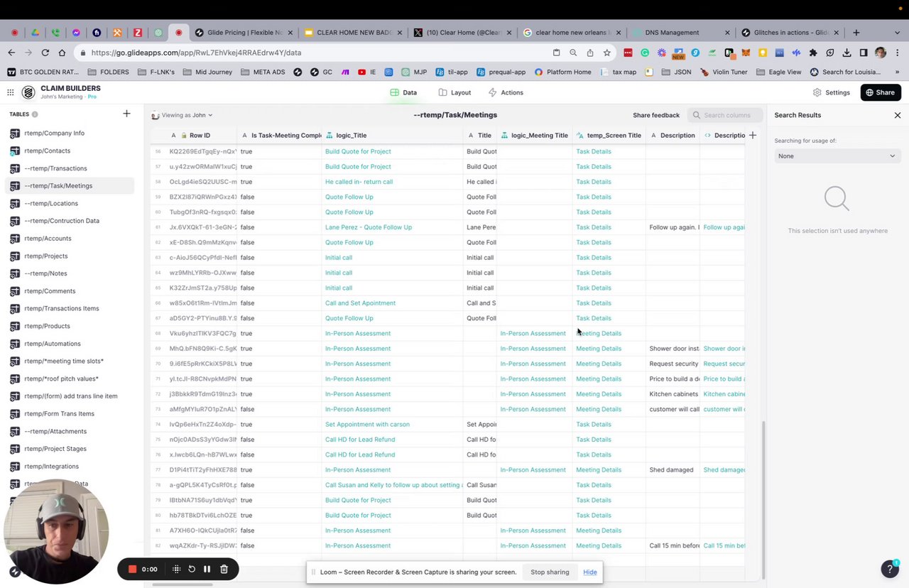Switch to the DNS Management browser tab
The height and width of the screenshot is (588, 909).
(680, 33)
